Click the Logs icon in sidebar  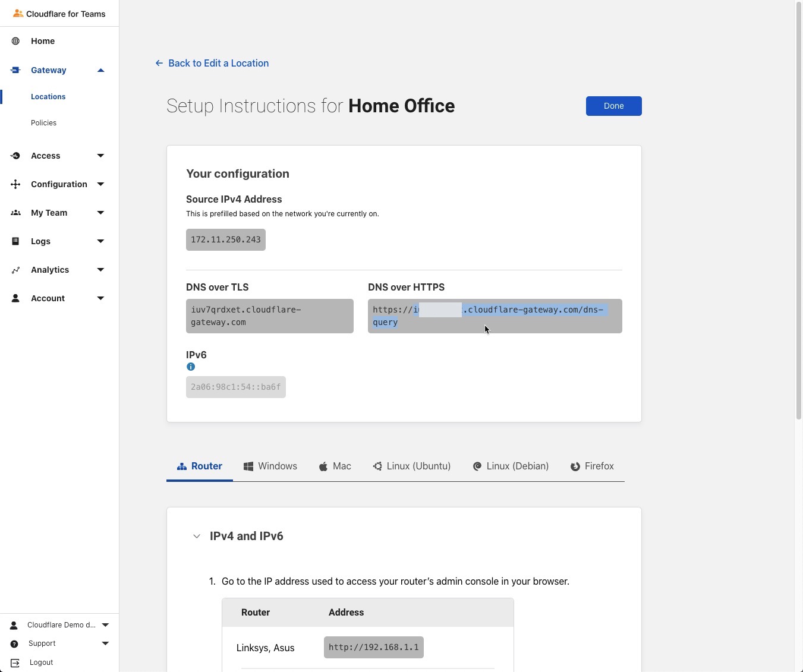(x=15, y=241)
